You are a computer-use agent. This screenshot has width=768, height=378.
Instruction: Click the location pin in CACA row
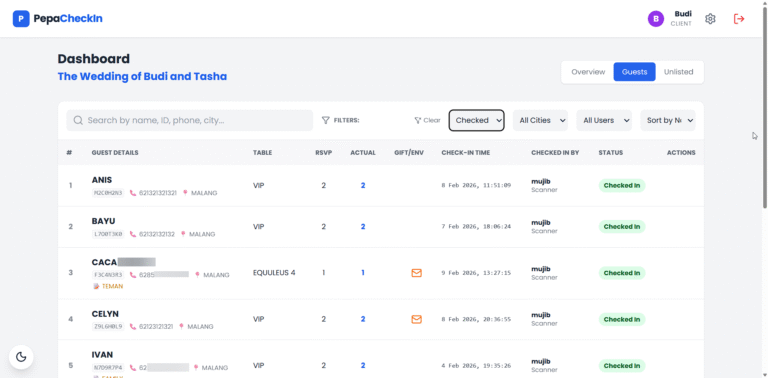point(197,275)
